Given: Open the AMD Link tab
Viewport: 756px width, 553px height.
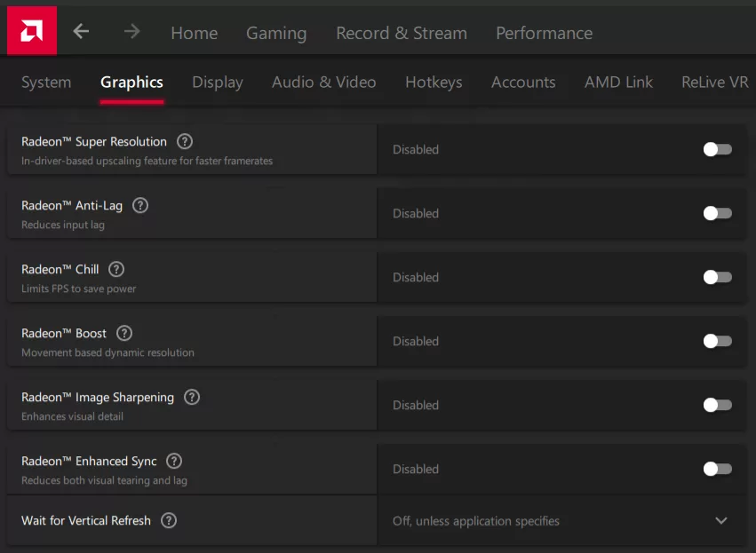Looking at the screenshot, I should 618,83.
